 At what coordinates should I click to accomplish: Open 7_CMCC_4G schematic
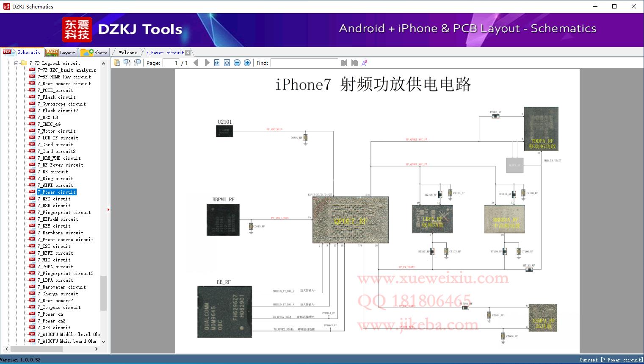49,124
